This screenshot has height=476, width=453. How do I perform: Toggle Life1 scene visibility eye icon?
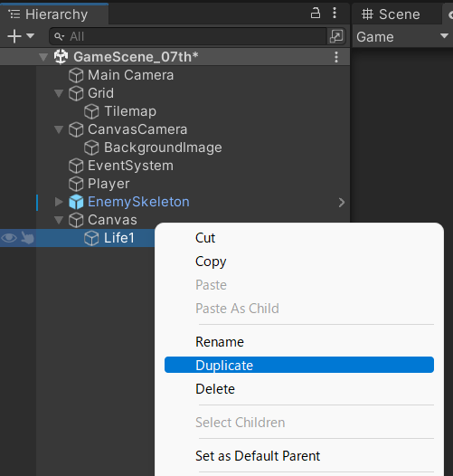tap(9, 238)
